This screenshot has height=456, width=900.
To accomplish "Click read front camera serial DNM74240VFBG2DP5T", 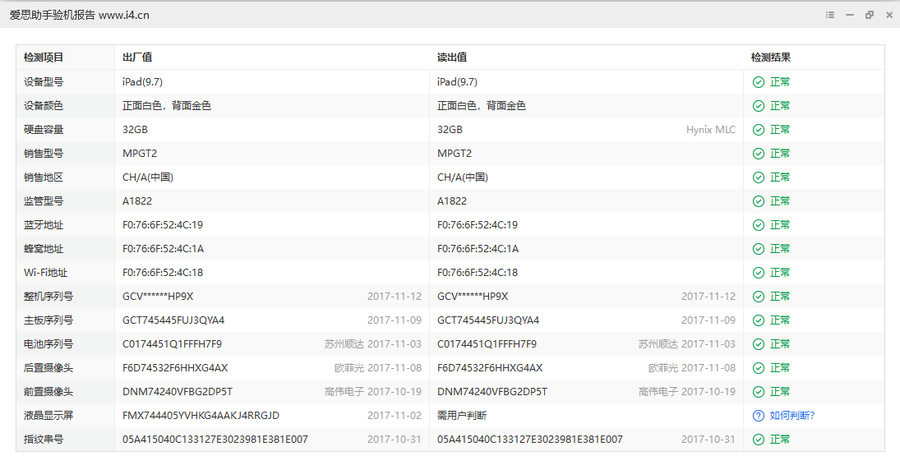I will (492, 392).
